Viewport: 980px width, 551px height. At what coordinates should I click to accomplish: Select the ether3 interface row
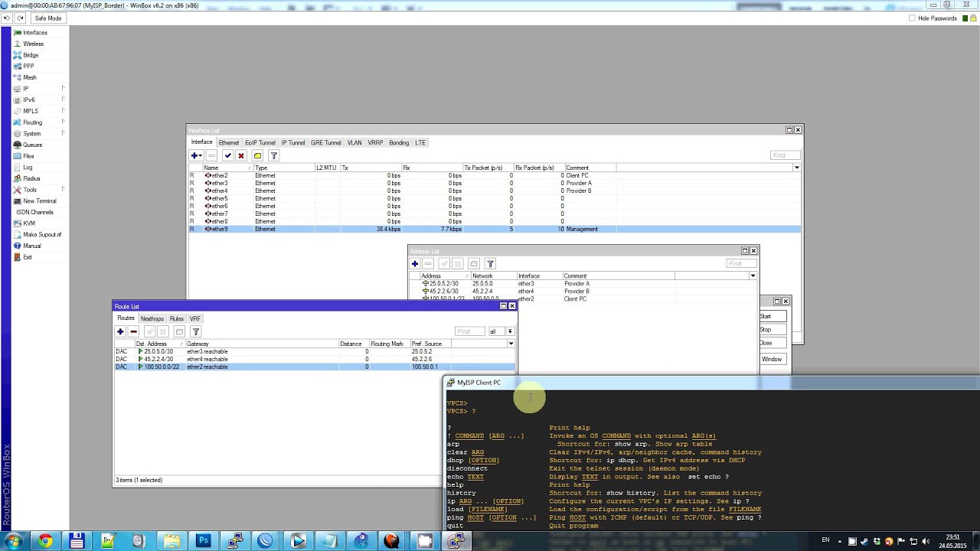494,183
